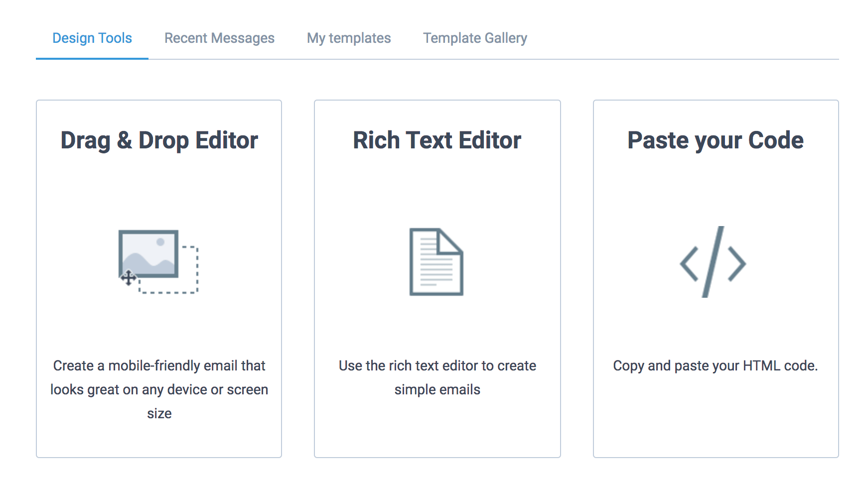Pick the Paste your Code heading

pyautogui.click(x=716, y=140)
